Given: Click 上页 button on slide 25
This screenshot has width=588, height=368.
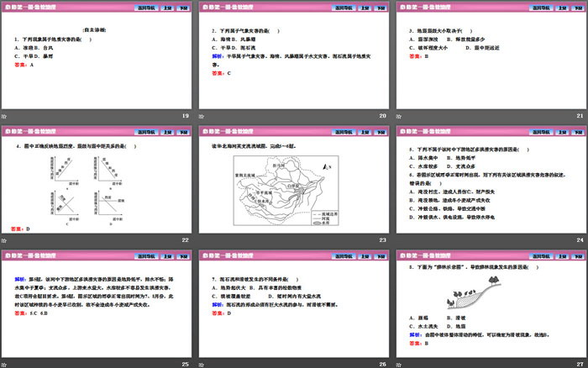Looking at the screenshot, I should tap(167, 256).
